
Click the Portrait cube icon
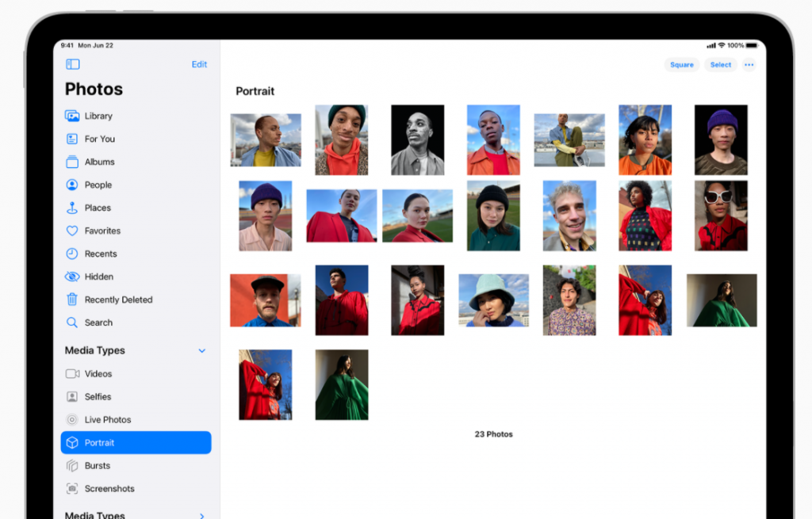(72, 442)
